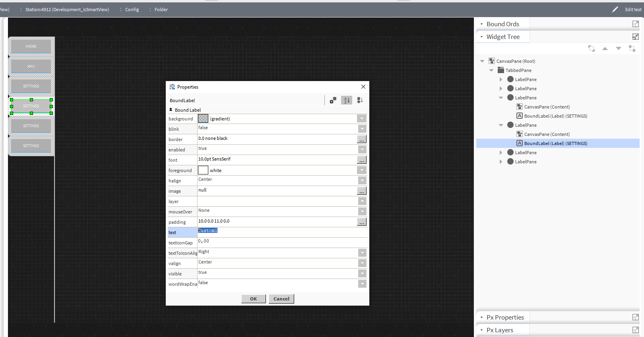The image size is (644, 337).
Task: Click the add binding icon in Properties
Action: [x=333, y=100]
